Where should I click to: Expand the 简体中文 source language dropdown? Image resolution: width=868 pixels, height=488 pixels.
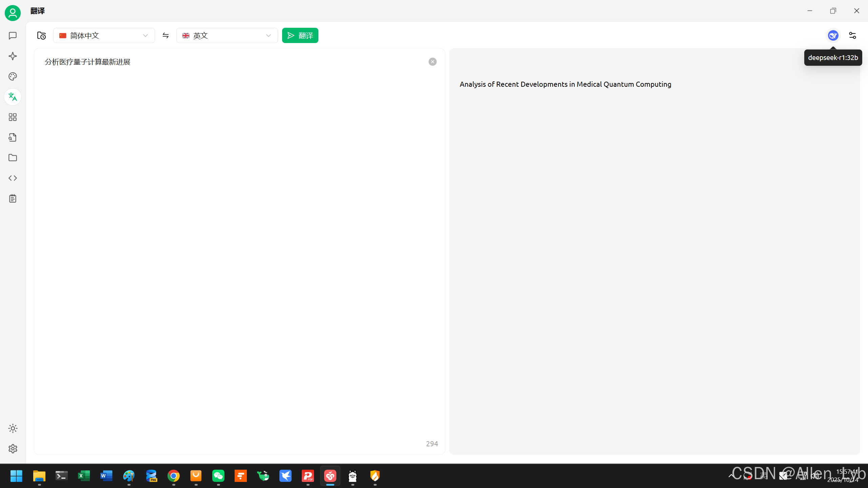[x=104, y=36]
